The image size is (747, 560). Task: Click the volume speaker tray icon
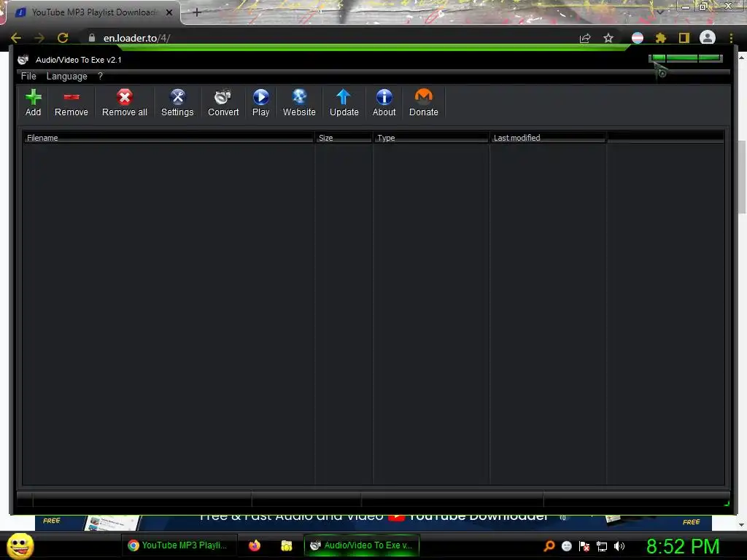pyautogui.click(x=619, y=546)
